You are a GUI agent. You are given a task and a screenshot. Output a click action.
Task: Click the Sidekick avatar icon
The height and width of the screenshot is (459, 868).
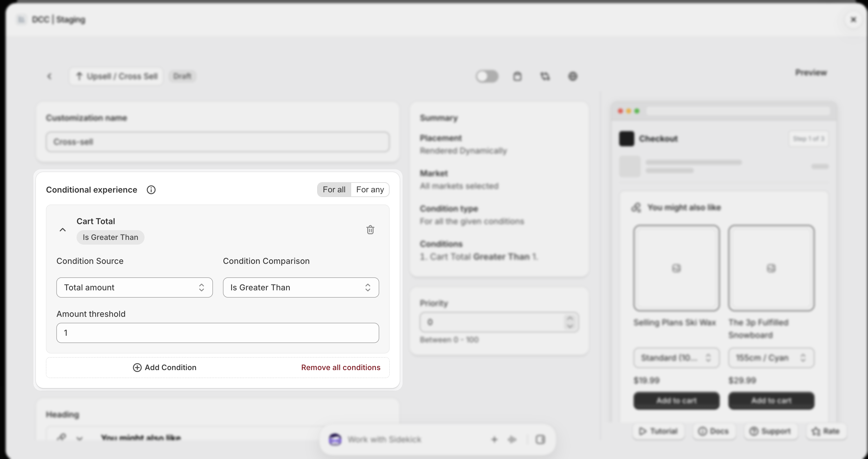coord(335,439)
